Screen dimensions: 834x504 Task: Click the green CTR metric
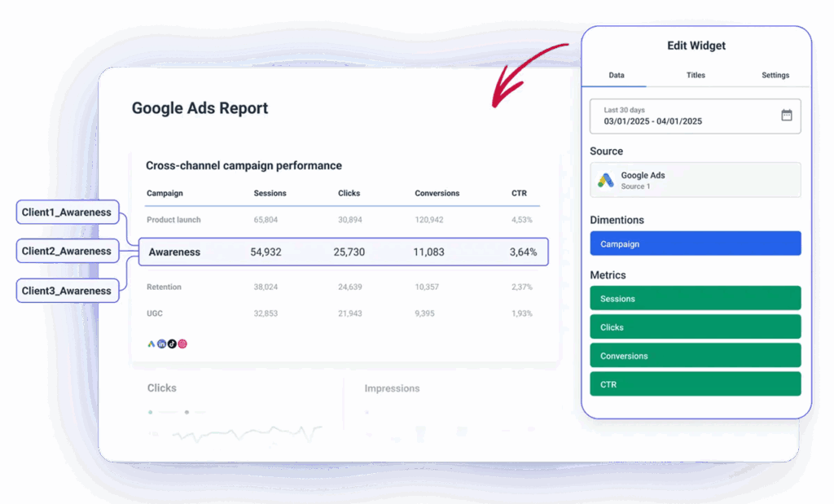(695, 384)
